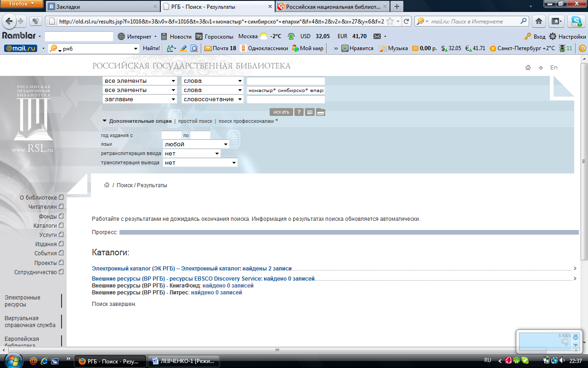The width and height of the screenshot is (588, 368).
Task: Open Сотрудничество sidebar menu item
Action: tap(39, 272)
